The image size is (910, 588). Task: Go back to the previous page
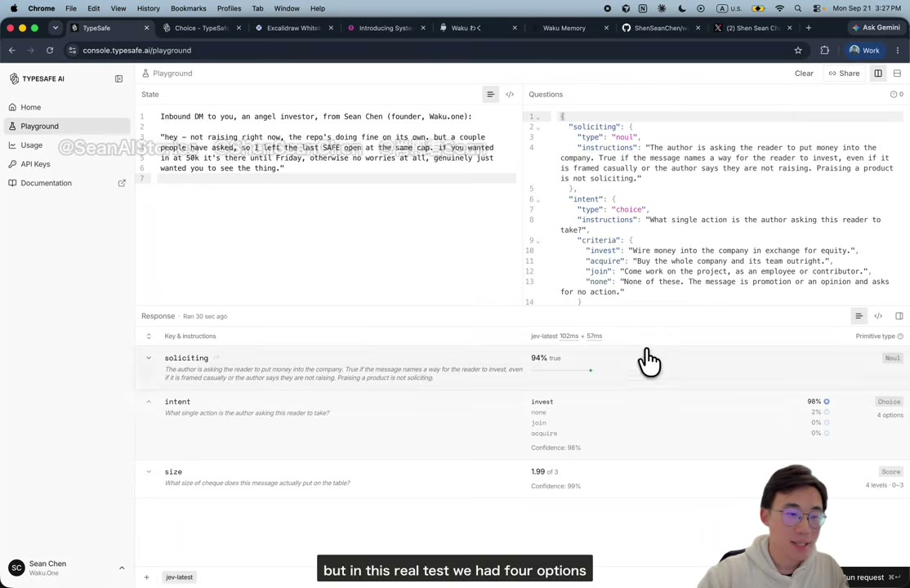click(12, 51)
